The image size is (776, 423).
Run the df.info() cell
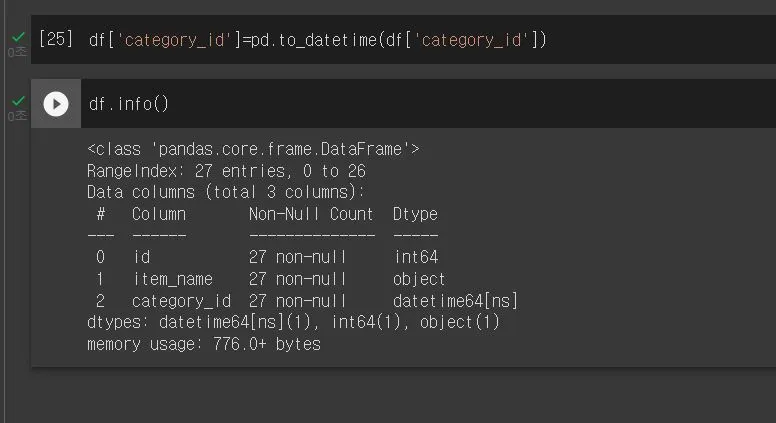(x=56, y=104)
